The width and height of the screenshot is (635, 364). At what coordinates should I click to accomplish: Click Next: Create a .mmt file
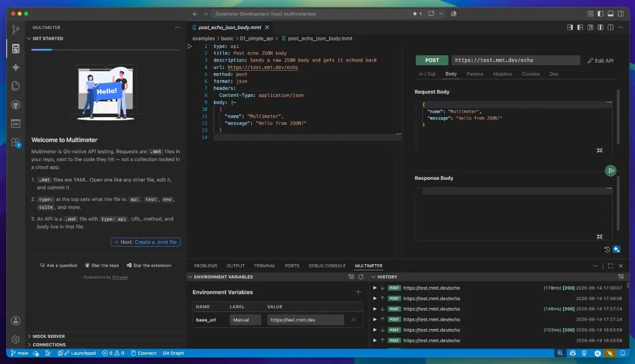tap(145, 242)
